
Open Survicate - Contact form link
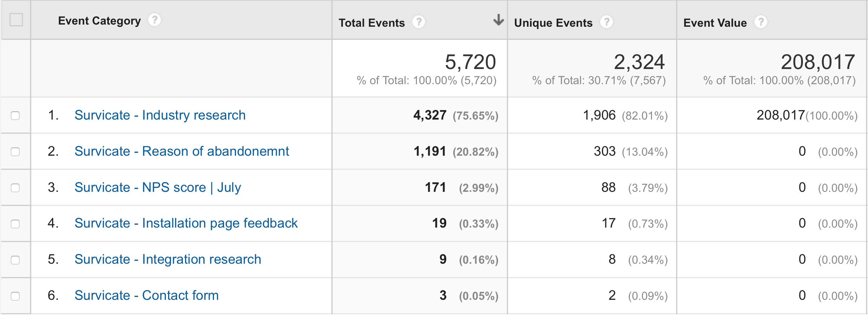(x=147, y=295)
